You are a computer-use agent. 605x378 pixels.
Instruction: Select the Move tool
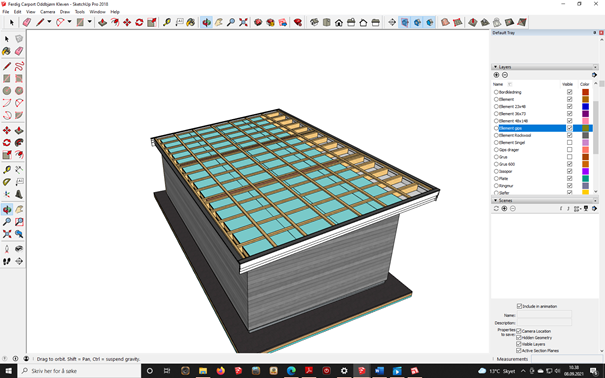[x=127, y=22]
